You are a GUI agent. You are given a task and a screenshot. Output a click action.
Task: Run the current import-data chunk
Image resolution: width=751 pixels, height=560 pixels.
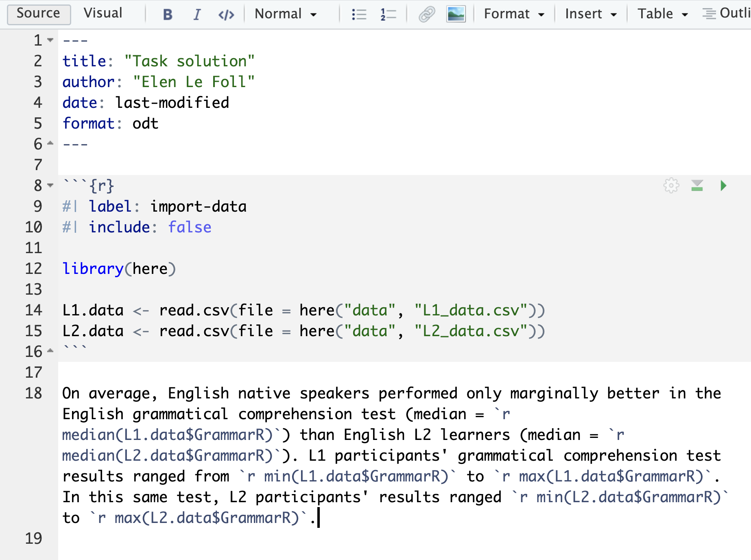point(723,186)
